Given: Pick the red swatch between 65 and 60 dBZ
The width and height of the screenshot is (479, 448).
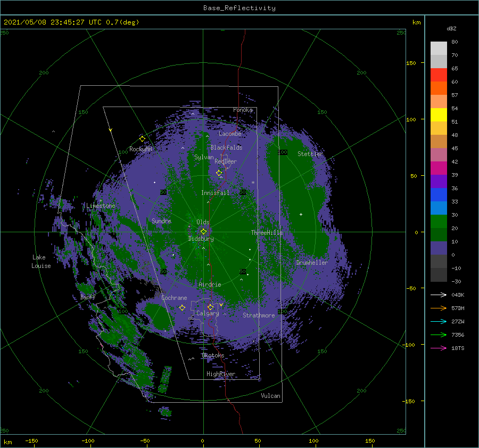Looking at the screenshot, I should pos(439,75).
